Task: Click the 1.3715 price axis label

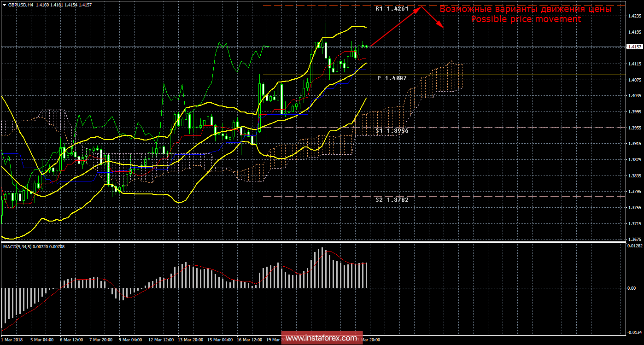Action: click(x=634, y=224)
